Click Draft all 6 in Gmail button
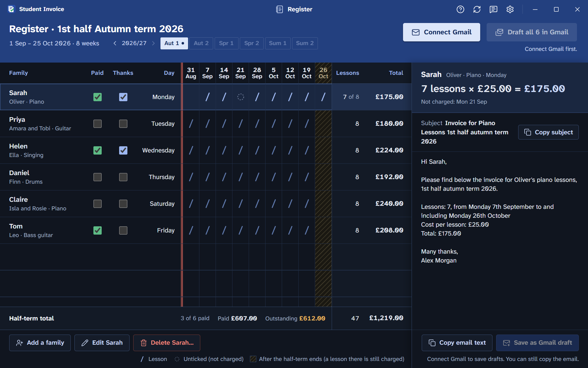The width and height of the screenshot is (588, 368). point(532,32)
